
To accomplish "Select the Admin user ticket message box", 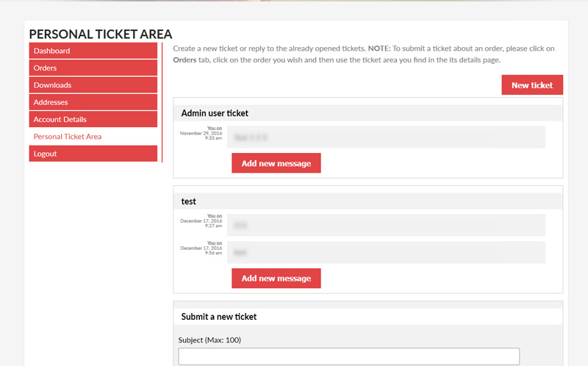I will (x=386, y=137).
